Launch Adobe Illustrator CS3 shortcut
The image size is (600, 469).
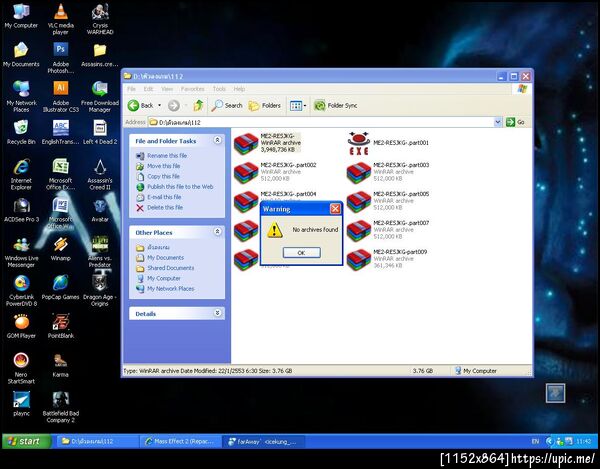pyautogui.click(x=60, y=96)
